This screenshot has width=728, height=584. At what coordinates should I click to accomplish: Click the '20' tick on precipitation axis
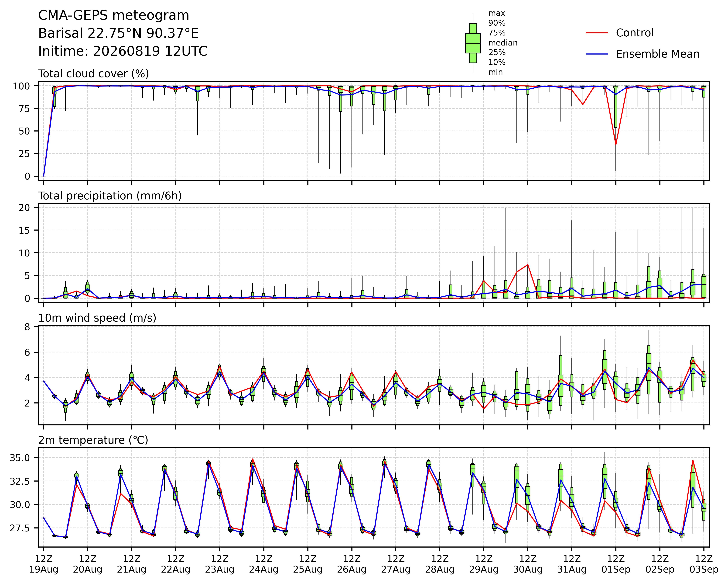25,208
